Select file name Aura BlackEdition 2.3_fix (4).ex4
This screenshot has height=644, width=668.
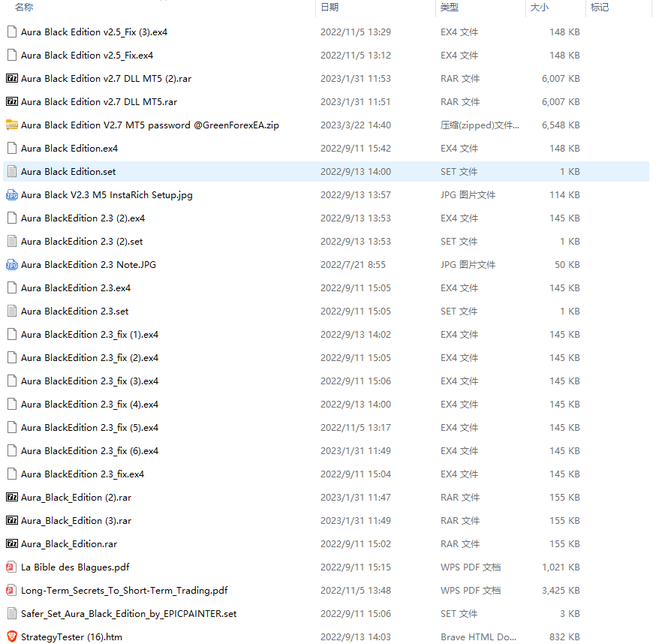[x=89, y=405]
